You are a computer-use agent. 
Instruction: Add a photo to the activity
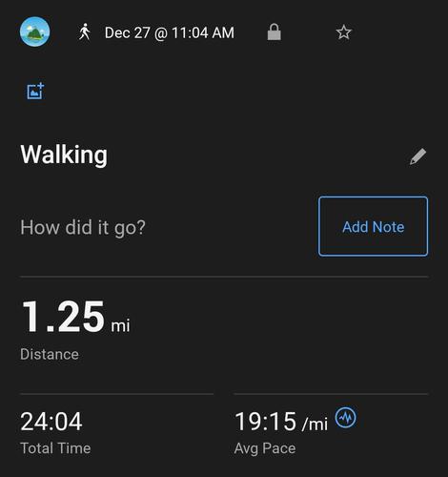pos(35,92)
